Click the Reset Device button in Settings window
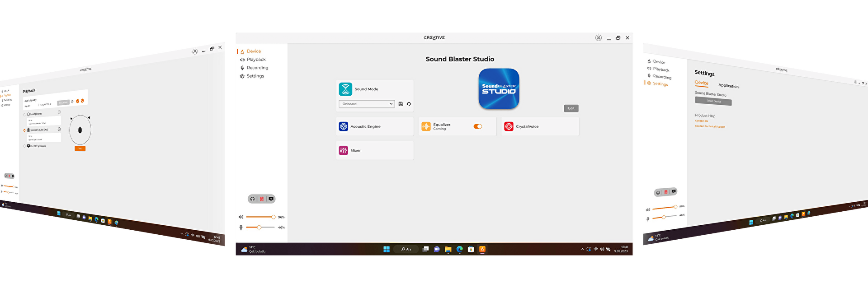This screenshot has height=288, width=868. click(x=713, y=101)
